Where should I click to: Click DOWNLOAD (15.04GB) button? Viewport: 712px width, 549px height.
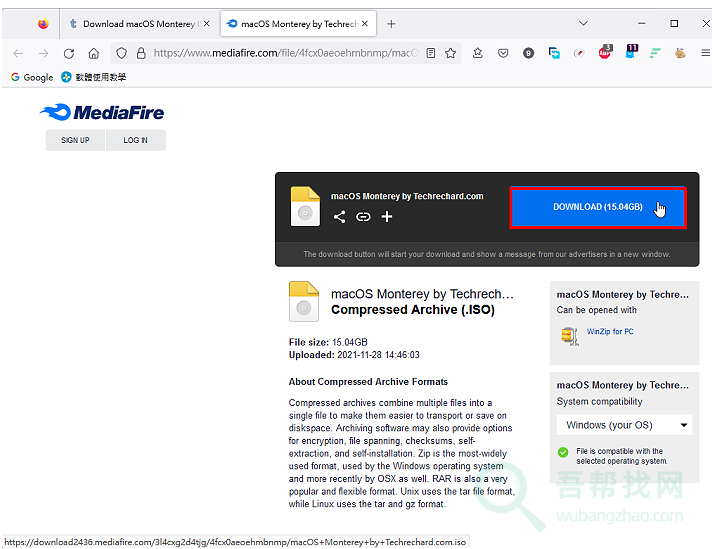(x=598, y=207)
